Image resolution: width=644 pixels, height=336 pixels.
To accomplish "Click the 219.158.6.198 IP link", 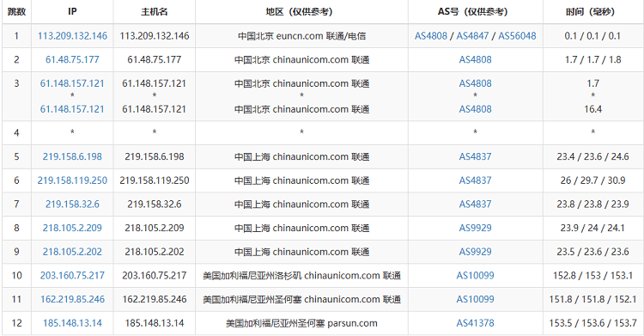I will 72,156.
